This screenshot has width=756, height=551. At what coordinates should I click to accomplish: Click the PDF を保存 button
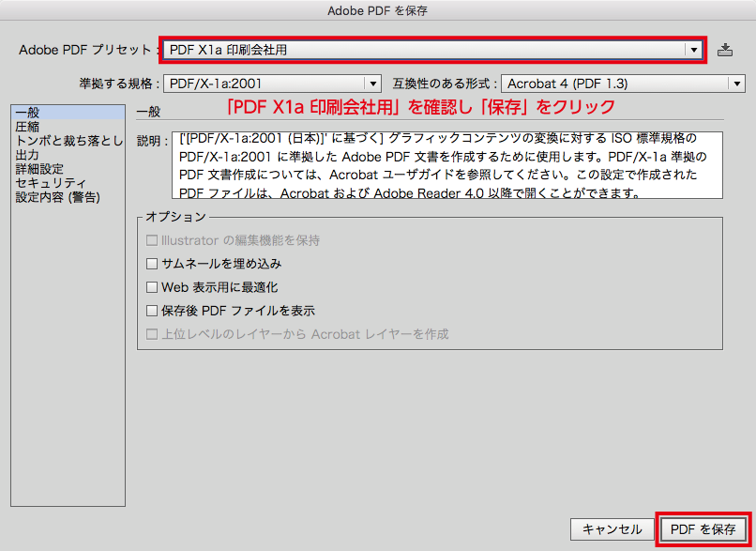(x=703, y=529)
